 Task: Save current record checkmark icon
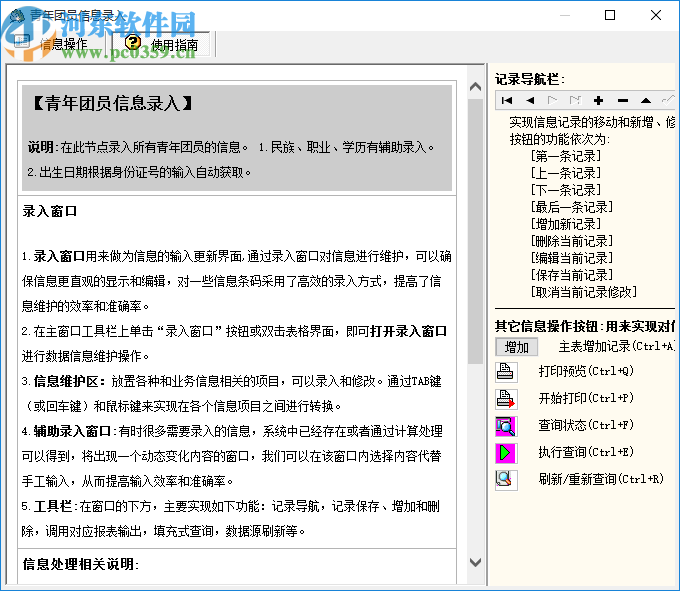668,101
